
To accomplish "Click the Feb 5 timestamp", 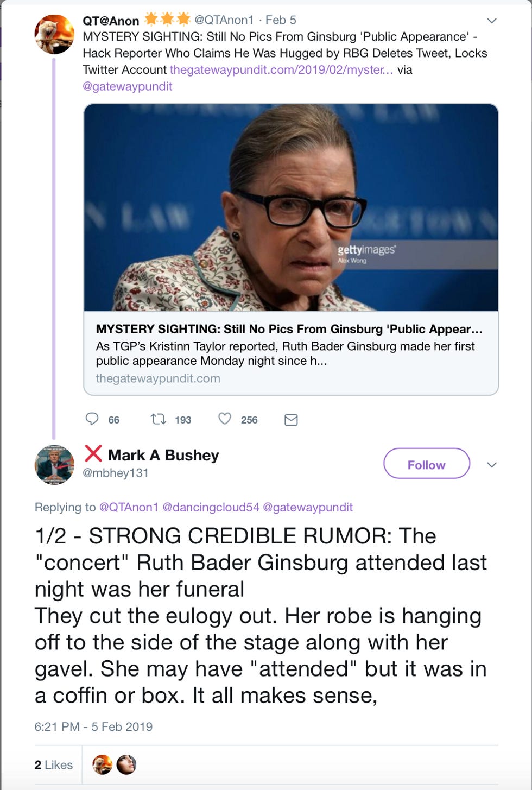I will click(x=282, y=21).
